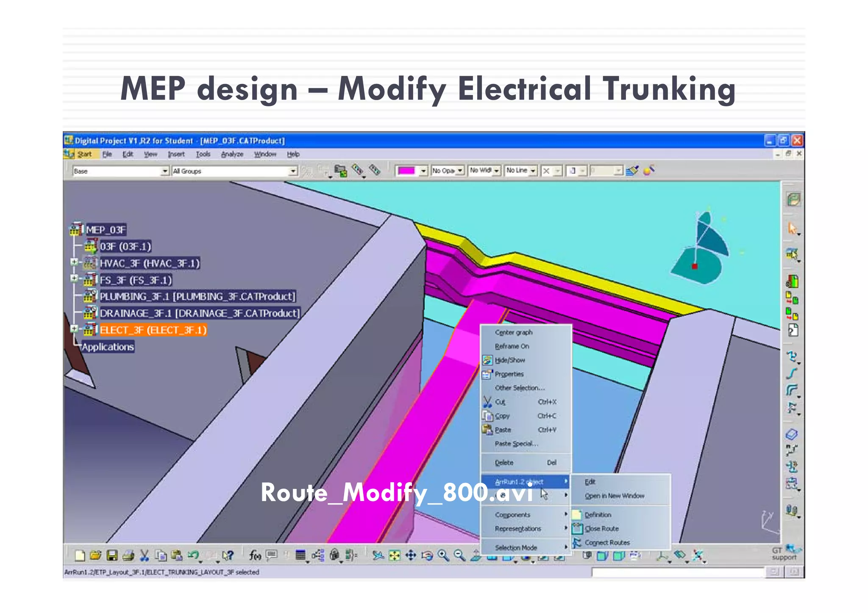Click the Select arrow tool in right toolbar
This screenshot has height=613, width=868.
792,228
